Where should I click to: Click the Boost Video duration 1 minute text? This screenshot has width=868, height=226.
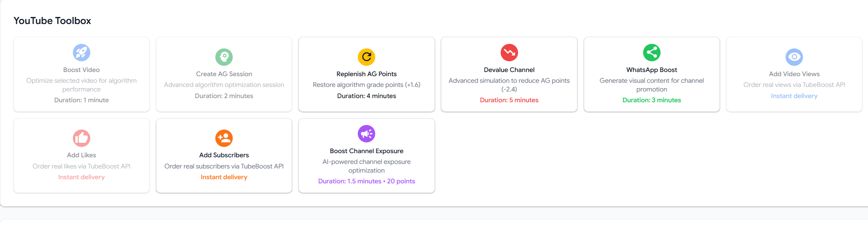point(82,100)
